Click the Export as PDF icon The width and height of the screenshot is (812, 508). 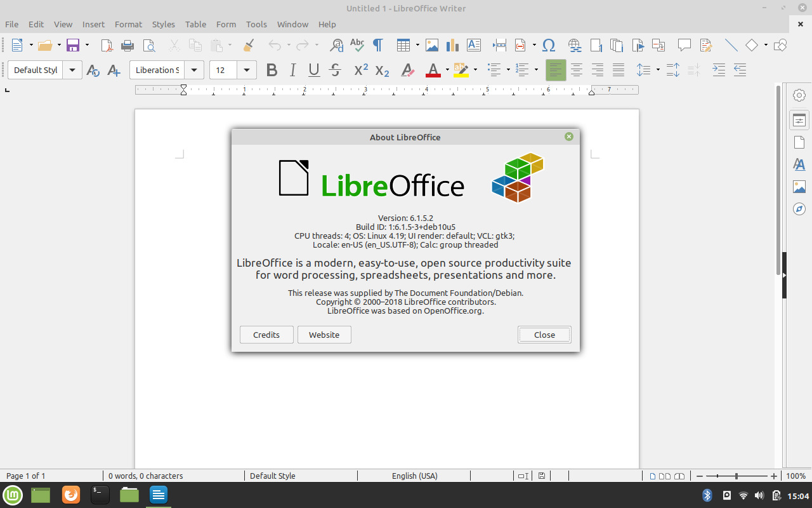click(107, 45)
